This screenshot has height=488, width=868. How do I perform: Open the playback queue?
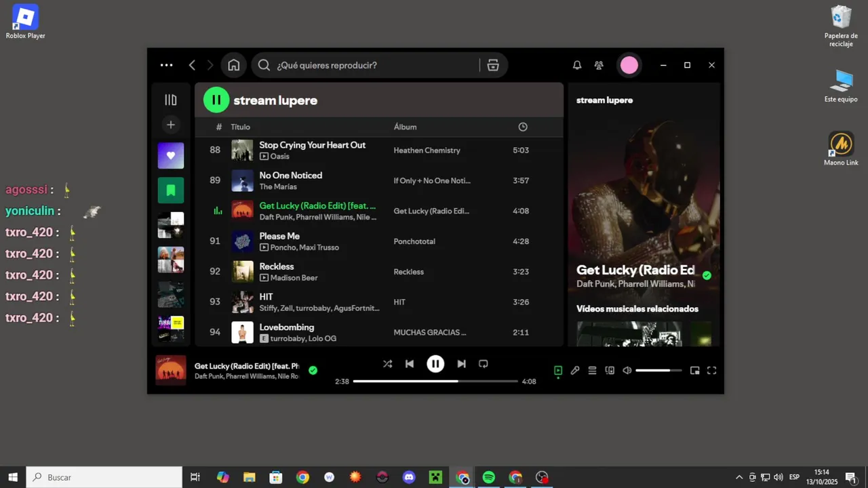pos(592,371)
